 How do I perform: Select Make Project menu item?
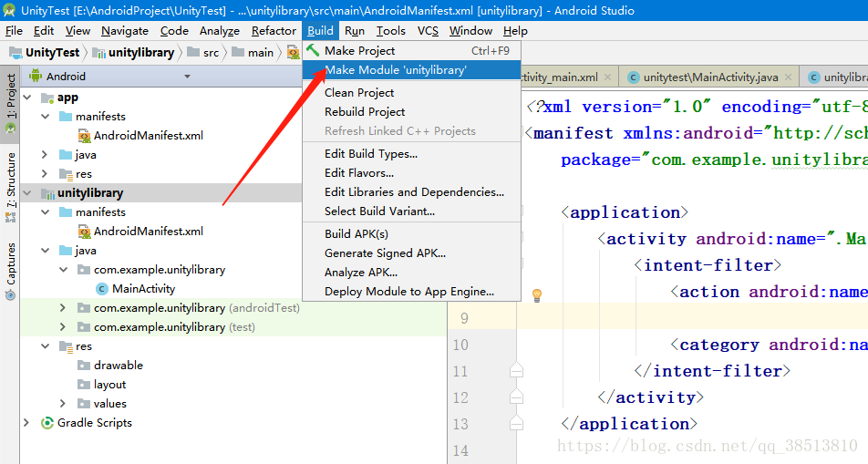coord(411,51)
